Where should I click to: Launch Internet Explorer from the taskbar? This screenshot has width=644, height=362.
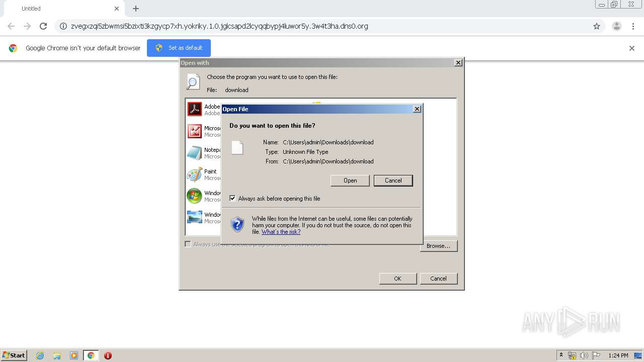[40, 355]
